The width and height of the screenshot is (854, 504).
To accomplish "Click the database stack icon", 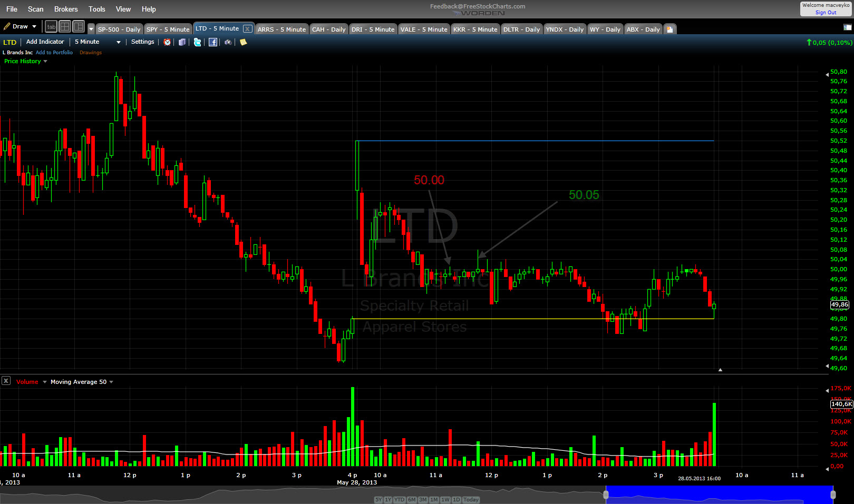I will pyautogui.click(x=182, y=42).
